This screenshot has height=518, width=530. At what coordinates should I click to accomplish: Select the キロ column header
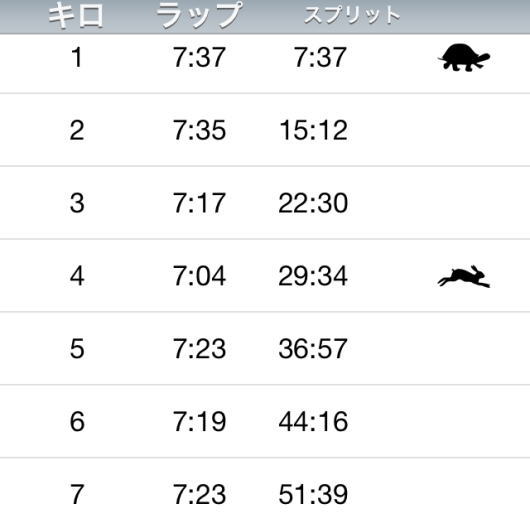76,16
